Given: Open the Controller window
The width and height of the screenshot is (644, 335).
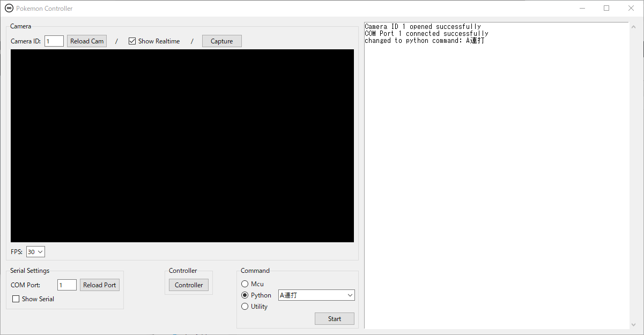Looking at the screenshot, I should click(x=188, y=285).
